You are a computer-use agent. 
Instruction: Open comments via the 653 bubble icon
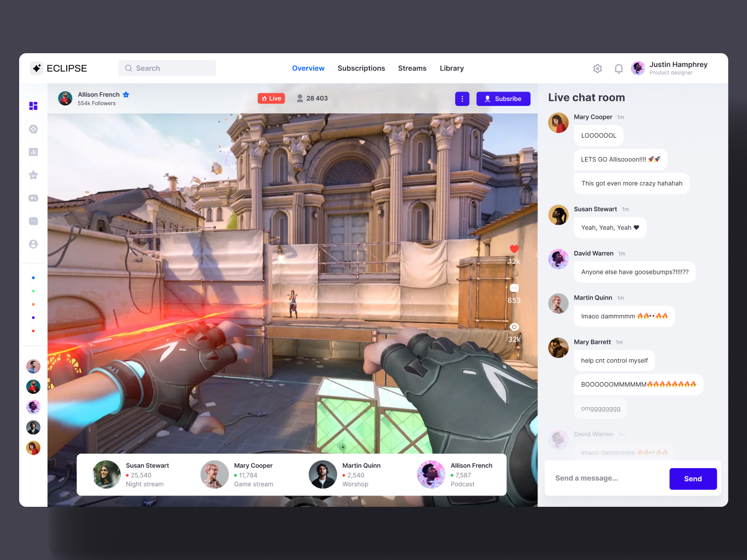(514, 288)
